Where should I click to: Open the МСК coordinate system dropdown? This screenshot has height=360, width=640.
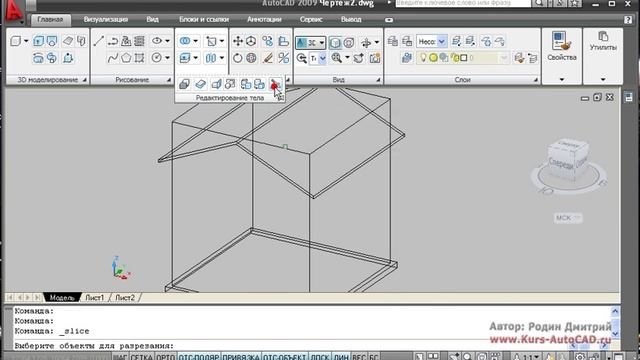point(568,218)
